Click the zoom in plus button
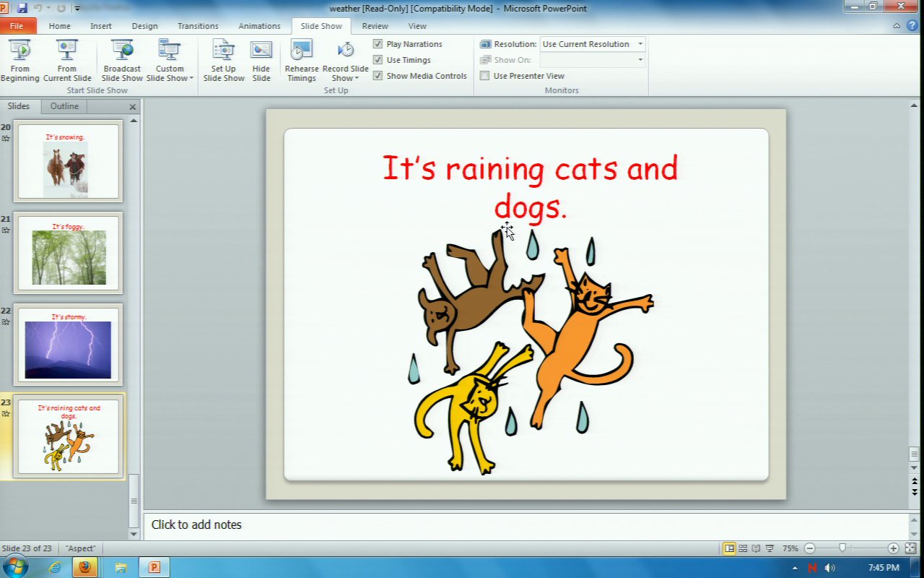924x578 pixels. point(893,548)
